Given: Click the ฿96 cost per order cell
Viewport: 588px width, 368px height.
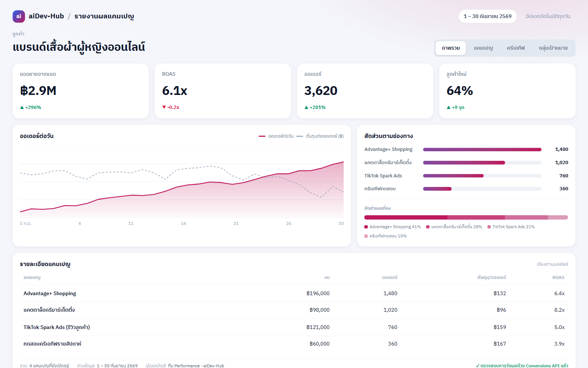Looking at the screenshot, I should (x=501, y=310).
